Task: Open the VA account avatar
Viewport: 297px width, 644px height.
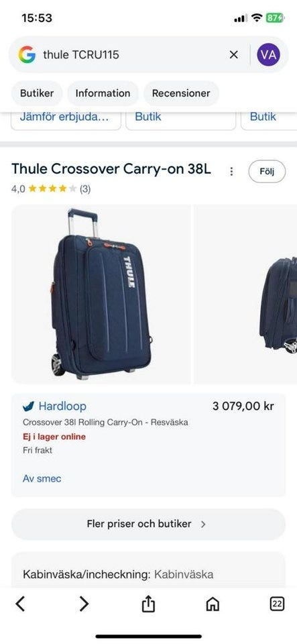Action: pyautogui.click(x=268, y=54)
